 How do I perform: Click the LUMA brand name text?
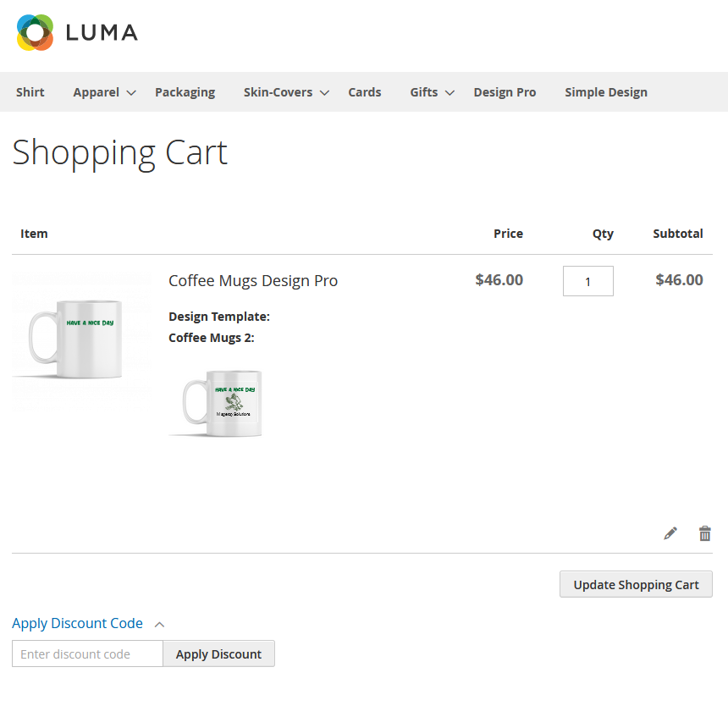[102, 33]
